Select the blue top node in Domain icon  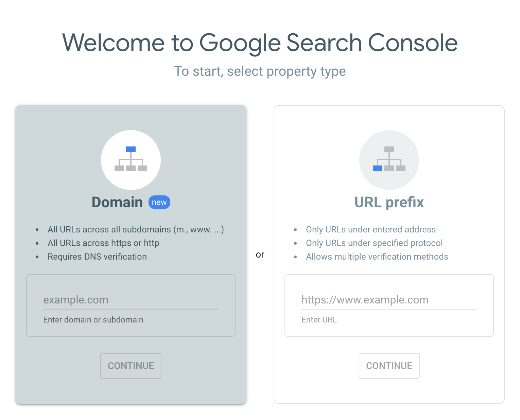point(131,148)
